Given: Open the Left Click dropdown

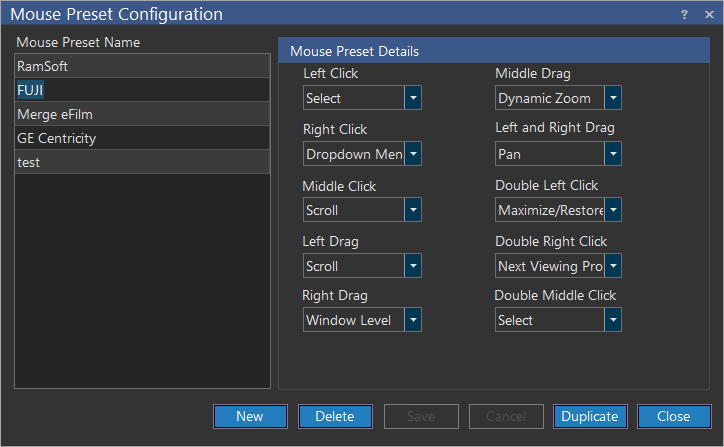Looking at the screenshot, I should click(413, 98).
